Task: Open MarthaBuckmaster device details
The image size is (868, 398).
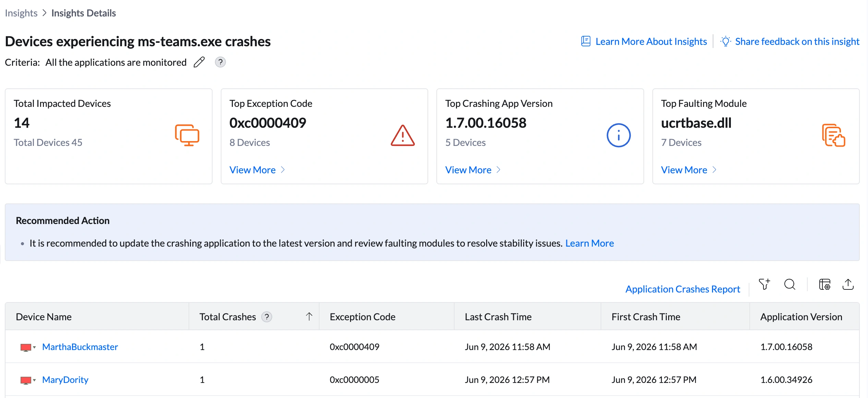Action: coord(80,347)
